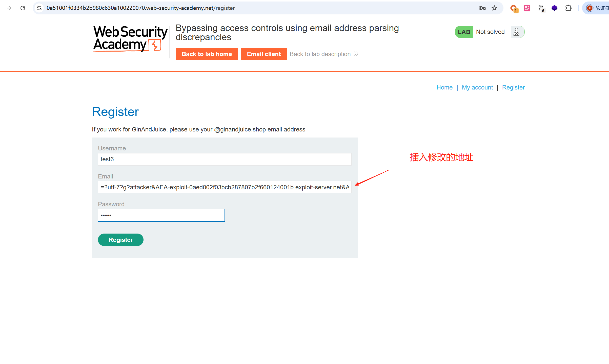Focus the Username field
Image resolution: width=609 pixels, height=364 pixels.
tap(225, 159)
